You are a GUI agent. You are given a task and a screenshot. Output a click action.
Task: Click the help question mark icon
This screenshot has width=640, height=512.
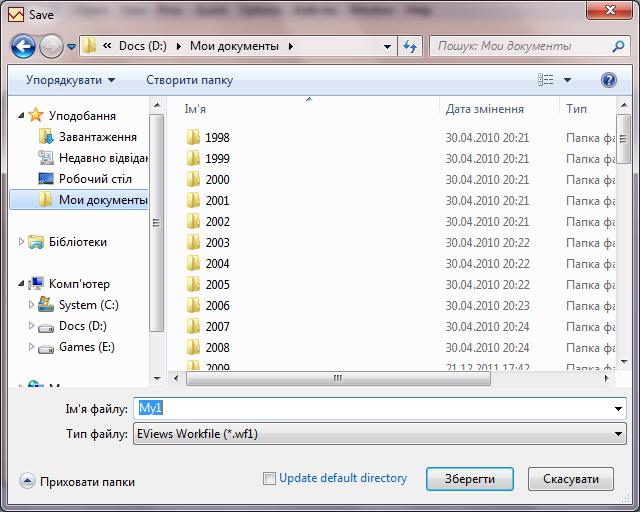609,80
